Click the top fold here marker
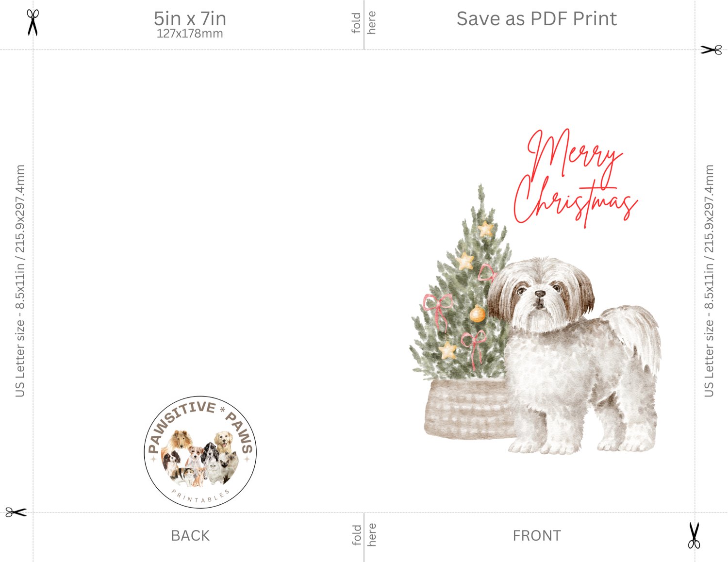728x562 pixels. click(x=364, y=23)
